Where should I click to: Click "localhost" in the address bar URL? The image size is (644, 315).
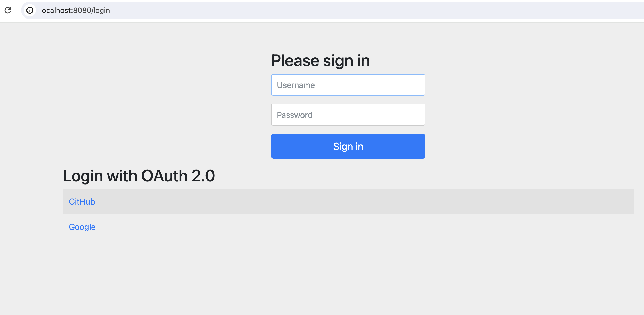tap(56, 10)
